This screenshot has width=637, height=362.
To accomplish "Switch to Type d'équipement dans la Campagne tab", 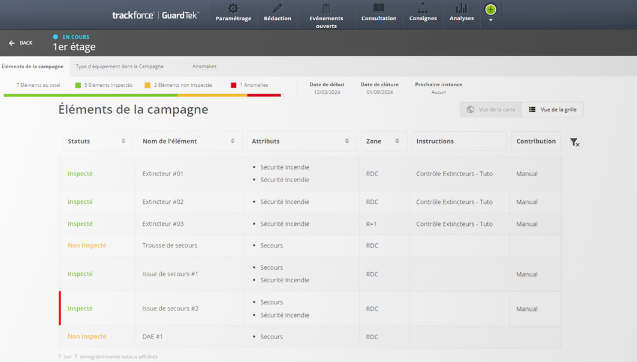I will click(x=119, y=66).
